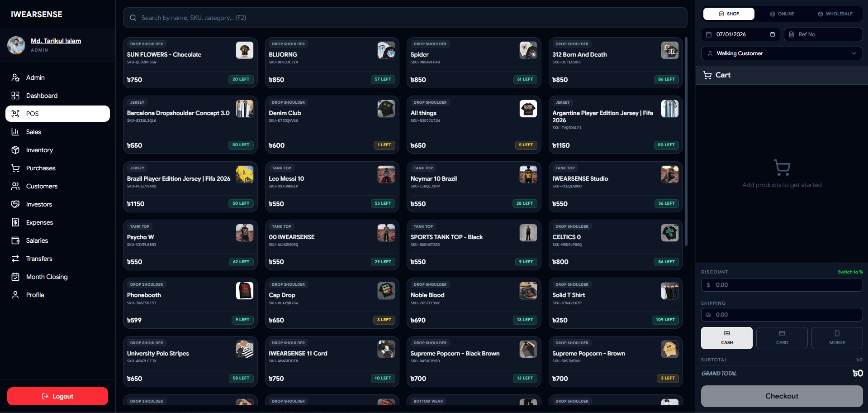Focus the product search box
Viewport: 868px width, 413px height.
pyautogui.click(x=405, y=18)
